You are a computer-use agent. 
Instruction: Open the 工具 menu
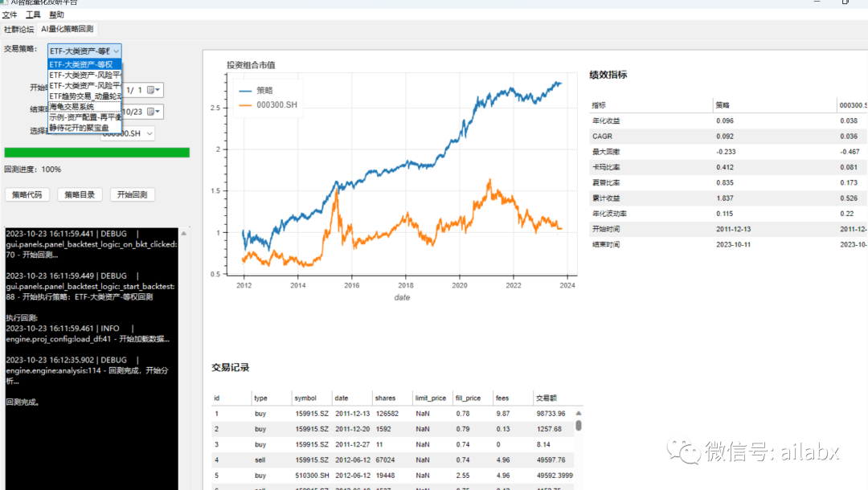tap(33, 14)
